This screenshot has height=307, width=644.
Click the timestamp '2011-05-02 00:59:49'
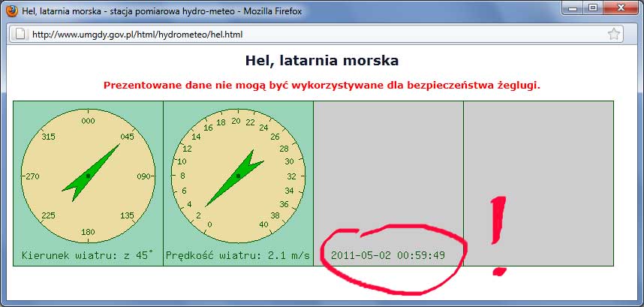[388, 255]
